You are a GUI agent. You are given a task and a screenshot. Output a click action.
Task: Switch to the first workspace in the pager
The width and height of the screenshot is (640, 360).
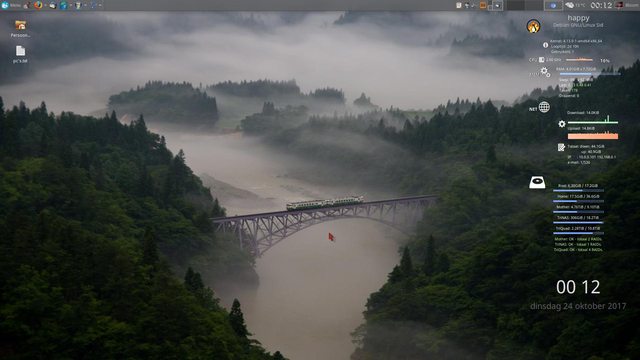pos(516,5)
